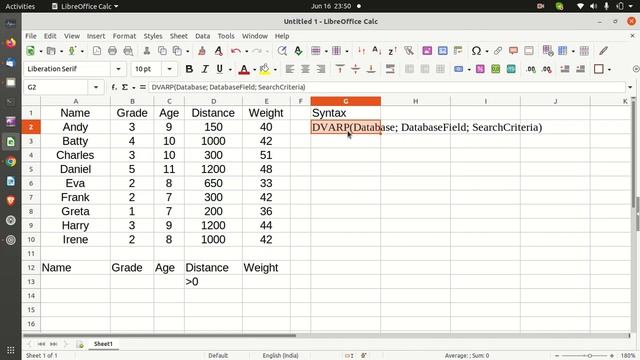This screenshot has height=360, width=640.
Task: Sort descending with the Z-A icon
Action: pyautogui.click(x=392, y=51)
